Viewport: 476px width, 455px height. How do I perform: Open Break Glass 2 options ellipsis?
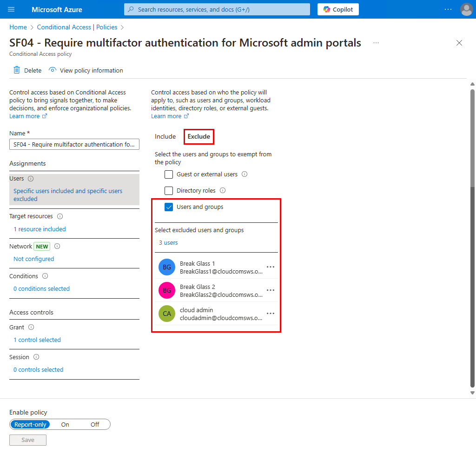271,290
